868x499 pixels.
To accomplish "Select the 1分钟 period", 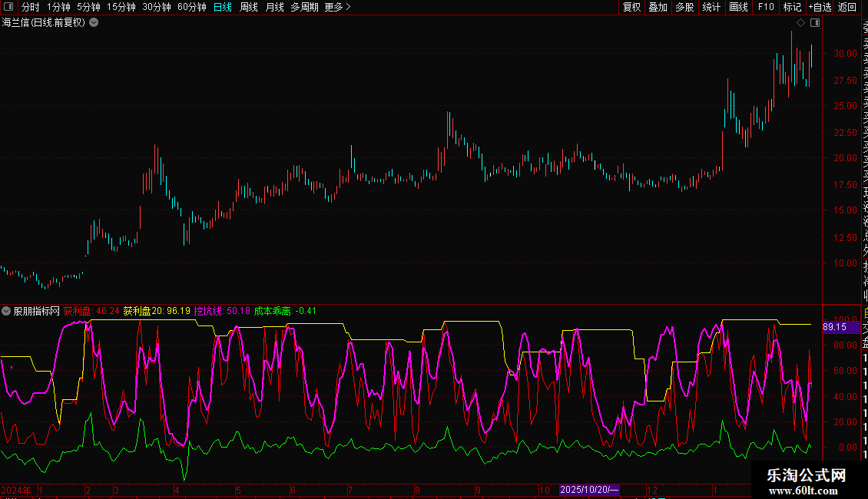I will click(58, 7).
